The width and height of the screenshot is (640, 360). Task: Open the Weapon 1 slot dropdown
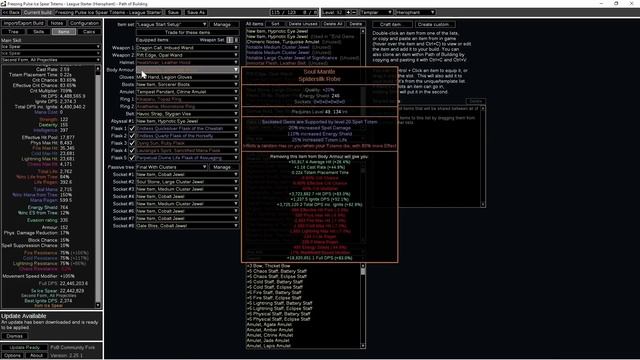click(187, 48)
